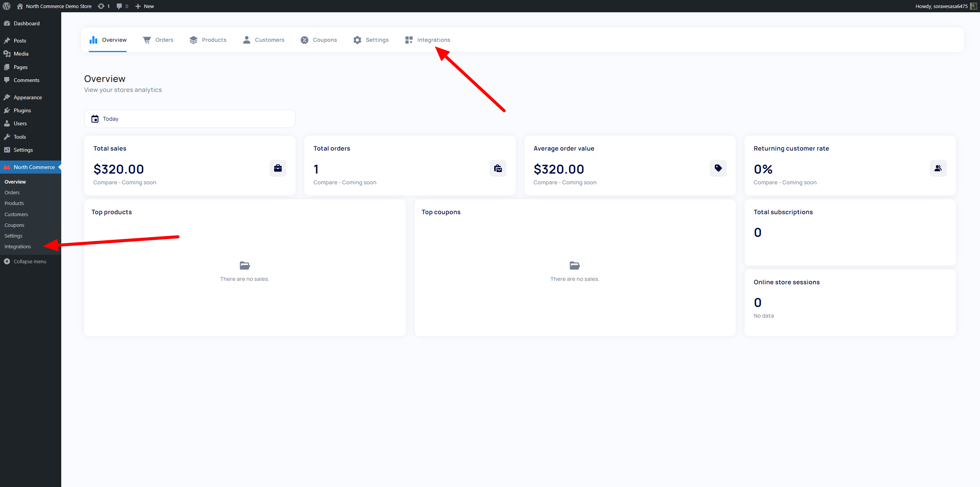Image resolution: width=980 pixels, height=487 pixels.
Task: Open Plugins in the sidebar
Action: tap(22, 110)
